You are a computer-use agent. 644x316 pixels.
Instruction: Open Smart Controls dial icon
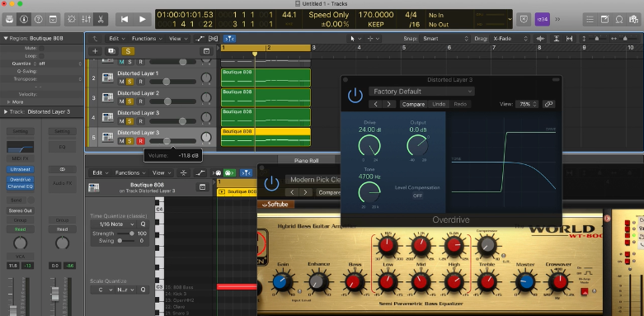72,19
